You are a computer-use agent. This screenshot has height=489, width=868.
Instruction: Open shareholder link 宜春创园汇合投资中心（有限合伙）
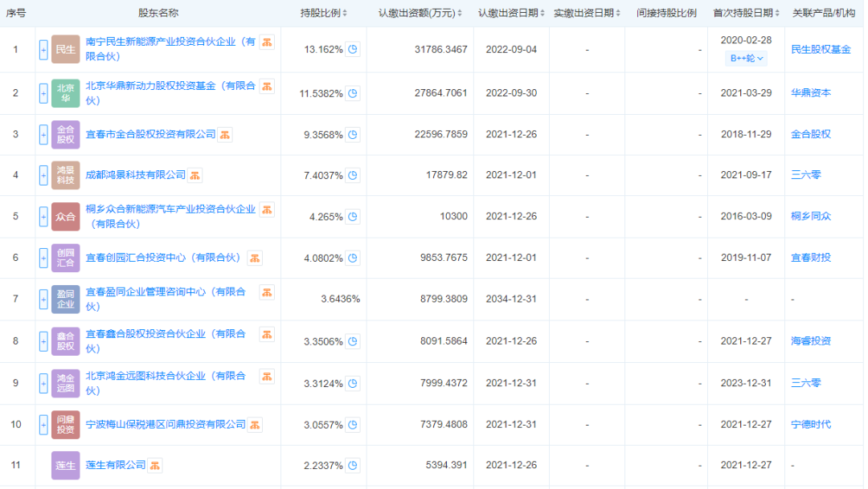(166, 258)
